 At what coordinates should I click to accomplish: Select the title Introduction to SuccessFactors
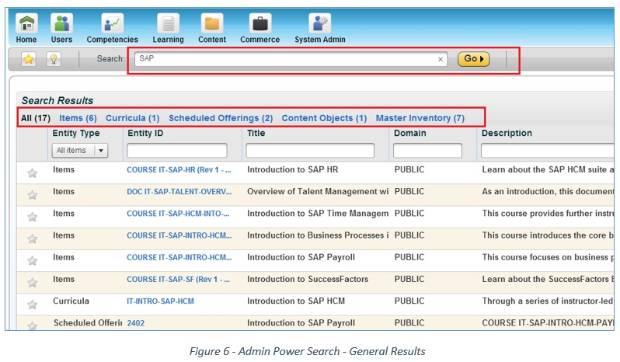click(x=308, y=279)
